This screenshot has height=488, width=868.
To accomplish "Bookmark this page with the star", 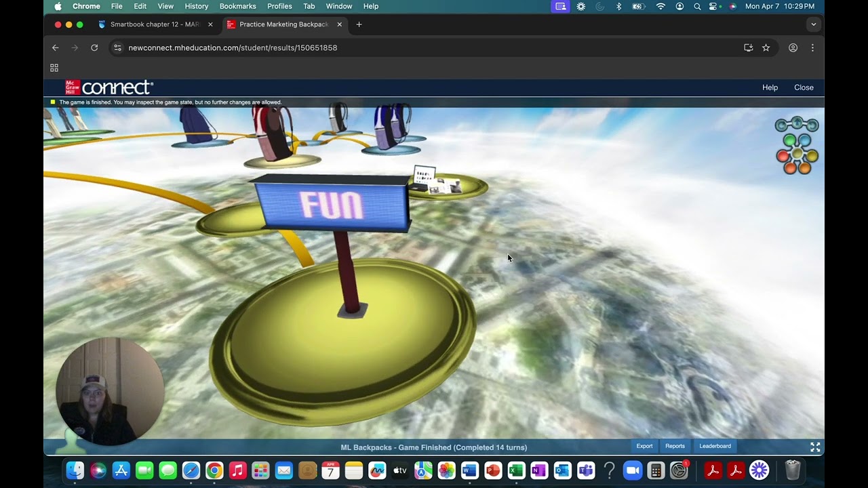I will pos(766,47).
